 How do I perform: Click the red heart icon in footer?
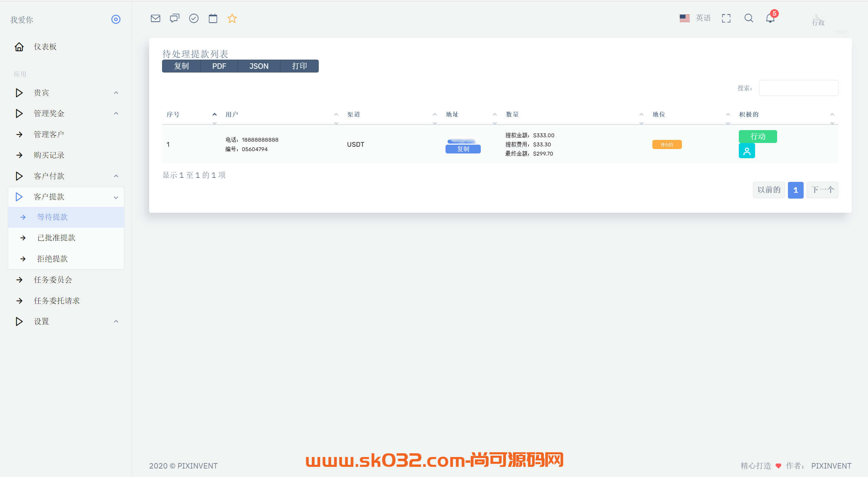point(778,466)
